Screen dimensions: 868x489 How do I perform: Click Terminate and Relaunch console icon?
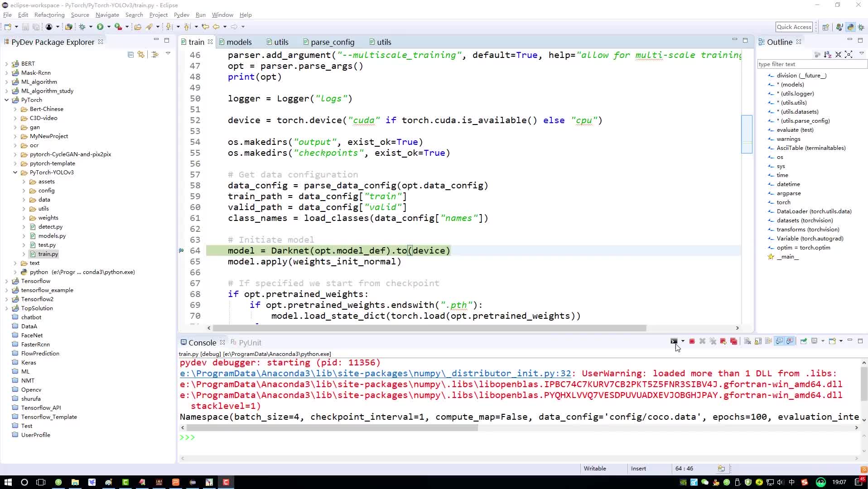pos(723,341)
